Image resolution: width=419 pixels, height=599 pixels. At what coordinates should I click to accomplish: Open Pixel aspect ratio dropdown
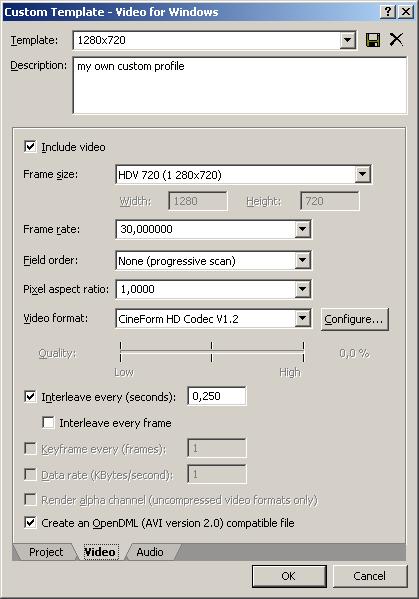[303, 289]
